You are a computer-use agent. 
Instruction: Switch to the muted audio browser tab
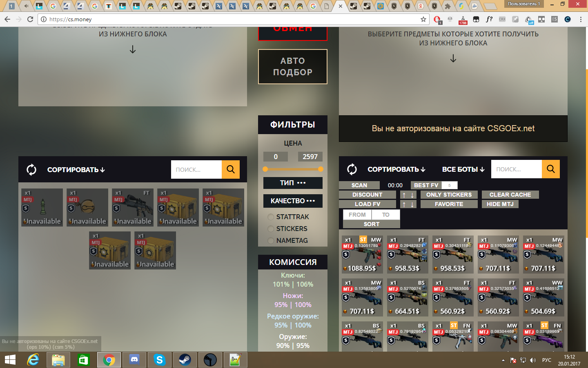point(26,6)
